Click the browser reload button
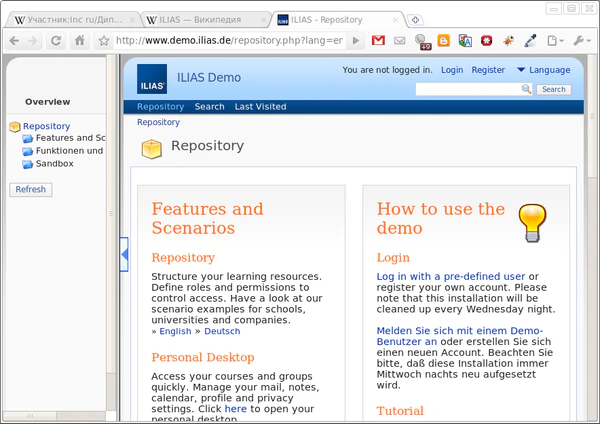Image resolution: width=600 pixels, height=424 pixels. pos(56,41)
